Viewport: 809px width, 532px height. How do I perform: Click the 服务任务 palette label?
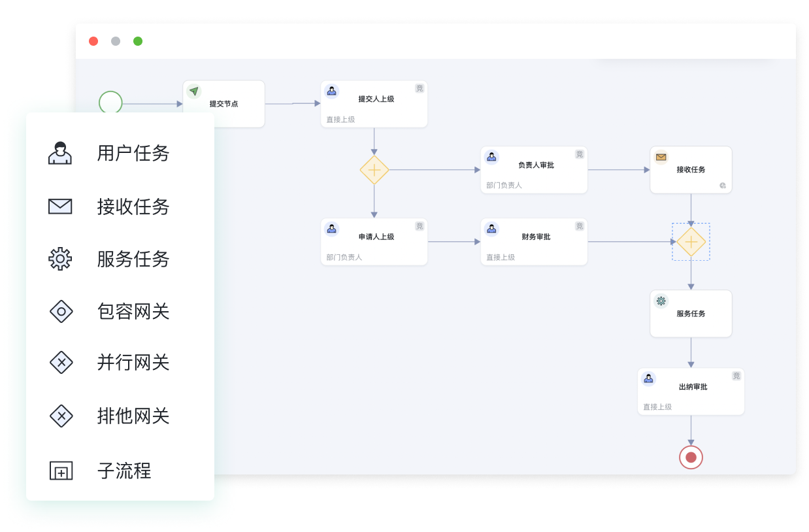point(133,259)
